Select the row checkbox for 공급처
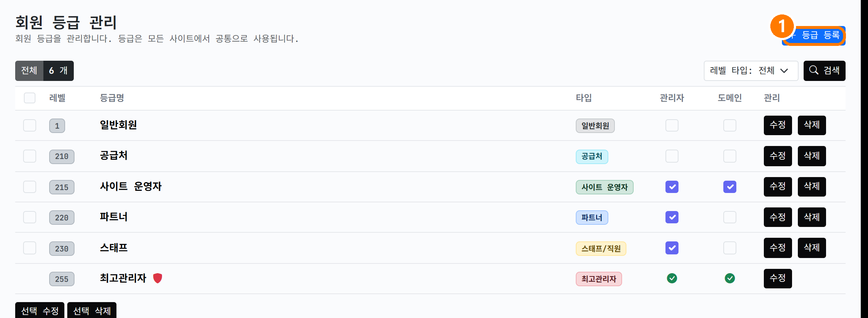 (x=30, y=156)
